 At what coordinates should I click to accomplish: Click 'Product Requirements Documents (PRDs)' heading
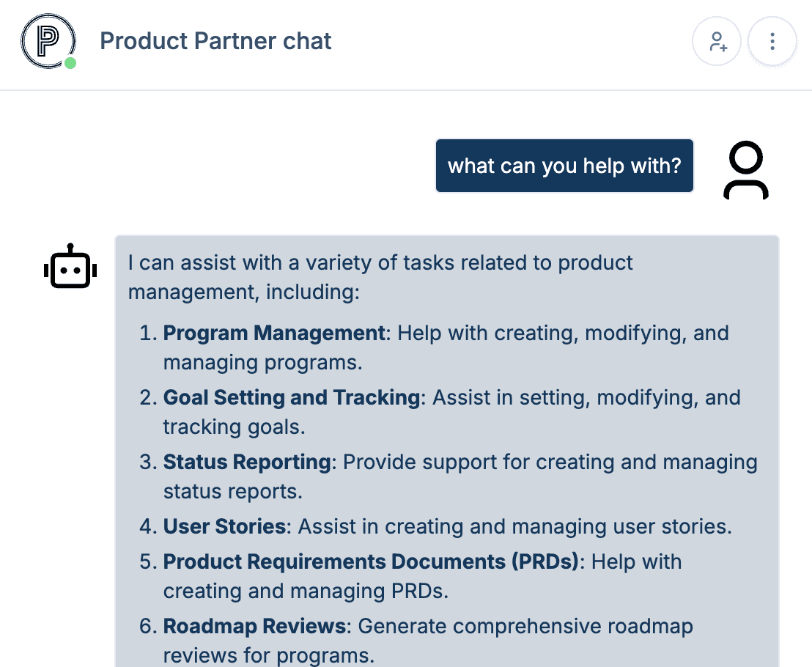click(x=371, y=562)
